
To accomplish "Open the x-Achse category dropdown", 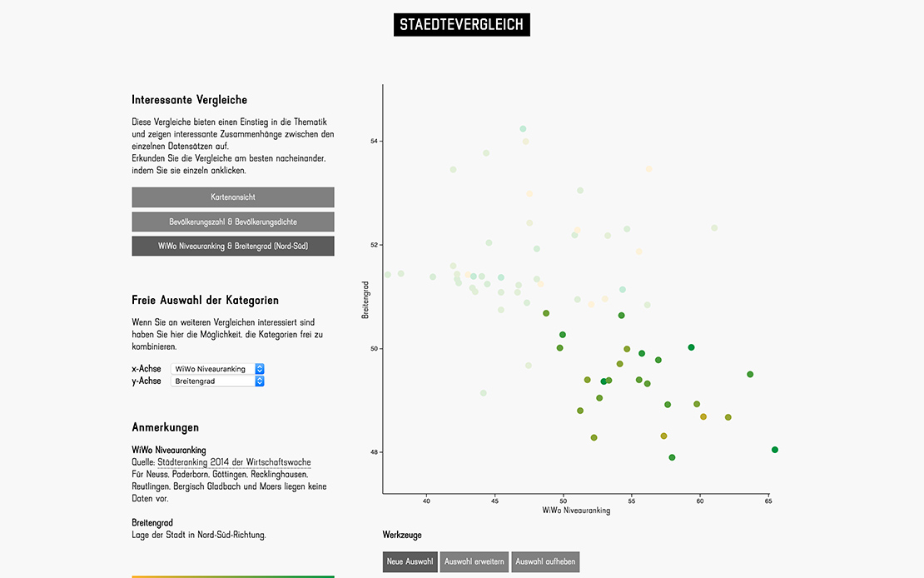I will tap(217, 369).
